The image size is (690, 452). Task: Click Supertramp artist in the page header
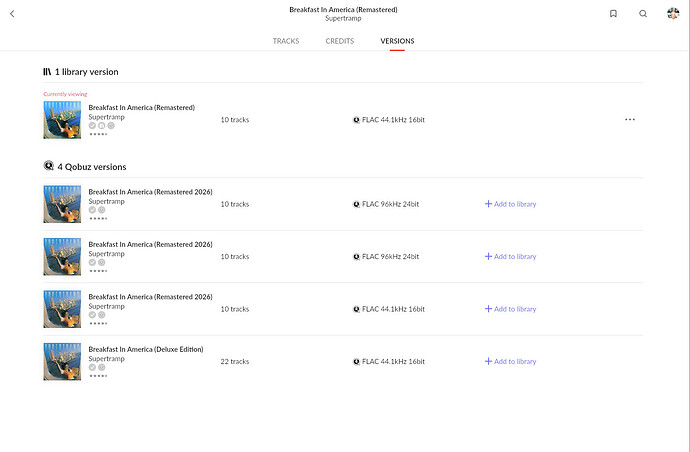(343, 18)
